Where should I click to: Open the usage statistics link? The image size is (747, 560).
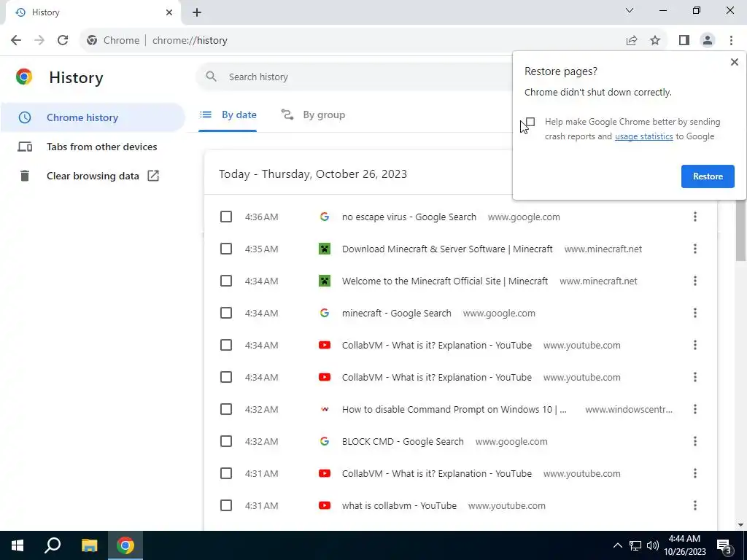click(643, 136)
